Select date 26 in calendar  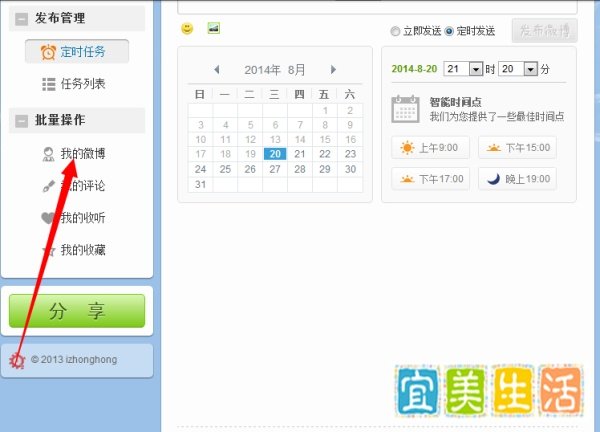point(250,169)
